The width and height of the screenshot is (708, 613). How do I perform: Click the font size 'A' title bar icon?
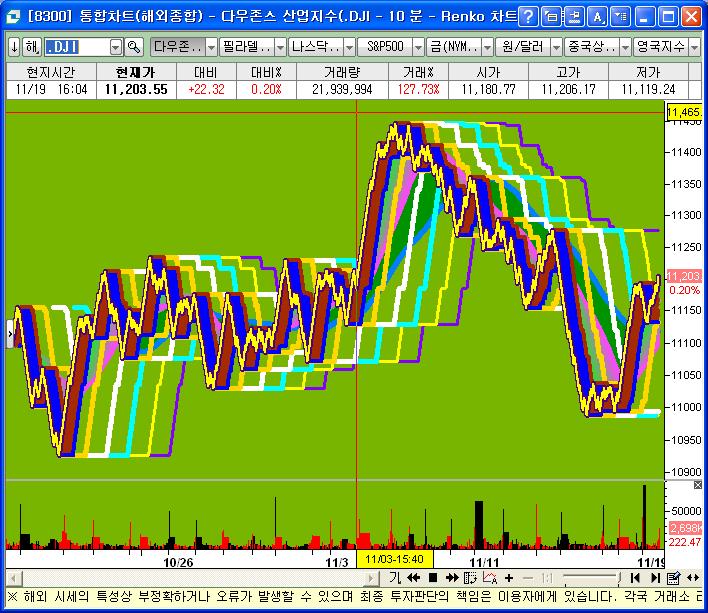(597, 16)
